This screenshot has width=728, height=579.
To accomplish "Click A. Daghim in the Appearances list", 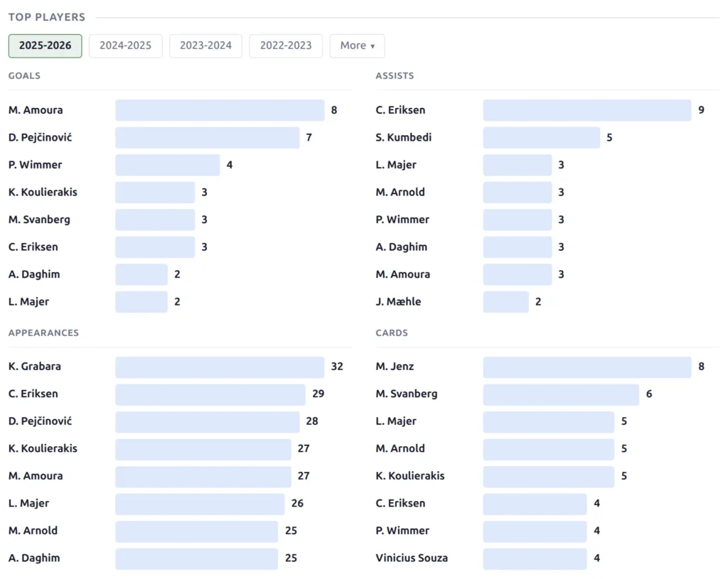I will (x=34, y=558).
